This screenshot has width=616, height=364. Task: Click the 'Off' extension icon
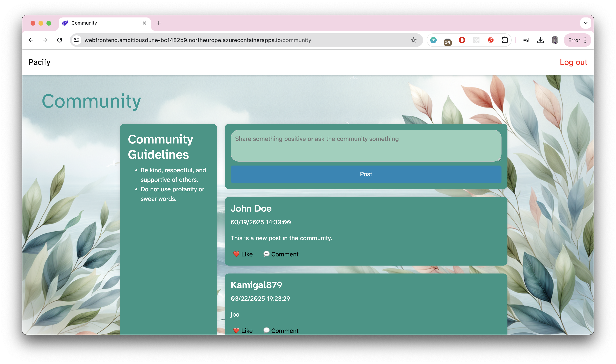(x=447, y=41)
